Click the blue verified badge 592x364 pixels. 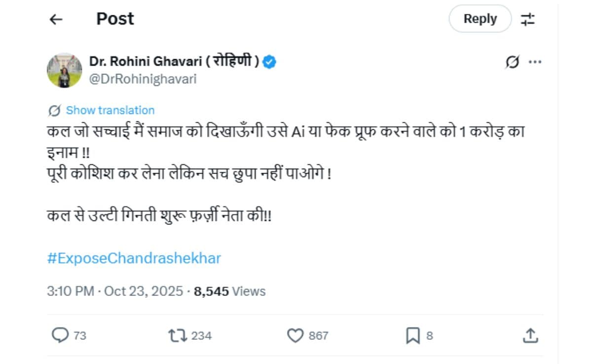(x=269, y=62)
